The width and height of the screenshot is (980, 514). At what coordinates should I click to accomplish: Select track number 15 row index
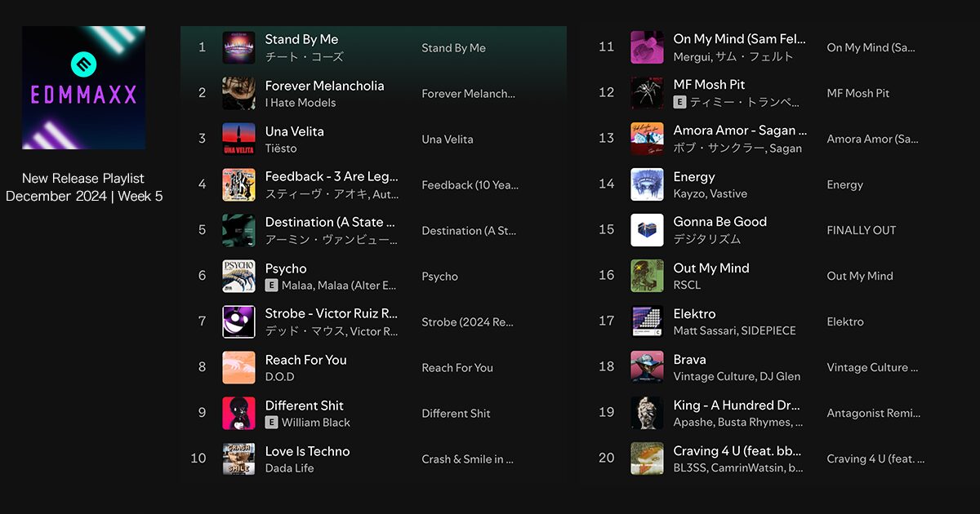coord(606,230)
